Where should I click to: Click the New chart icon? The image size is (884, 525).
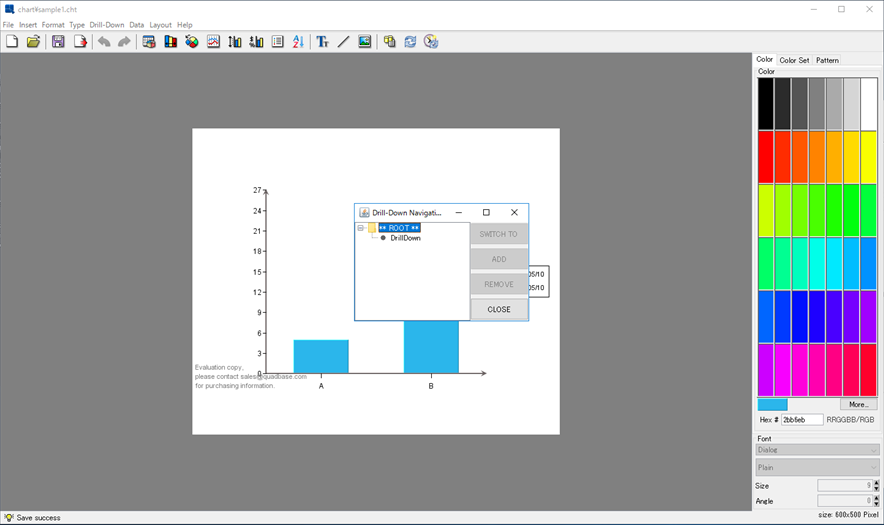click(x=12, y=42)
